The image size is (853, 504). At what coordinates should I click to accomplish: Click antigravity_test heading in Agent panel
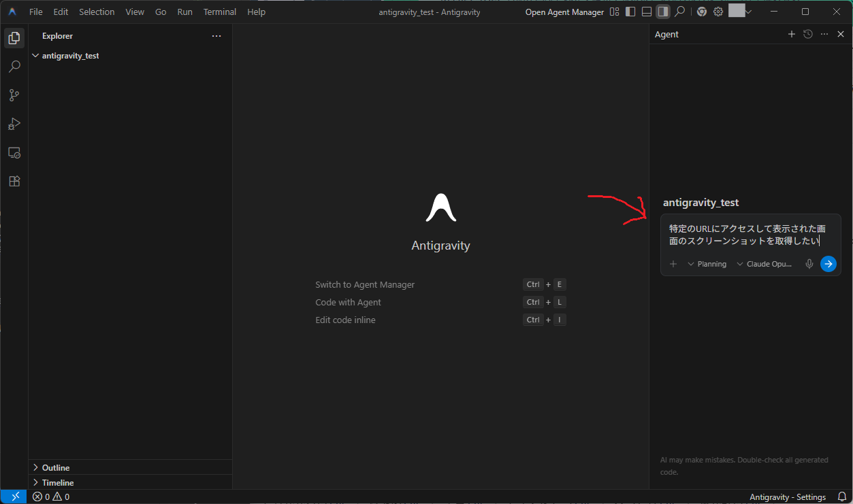(x=701, y=203)
